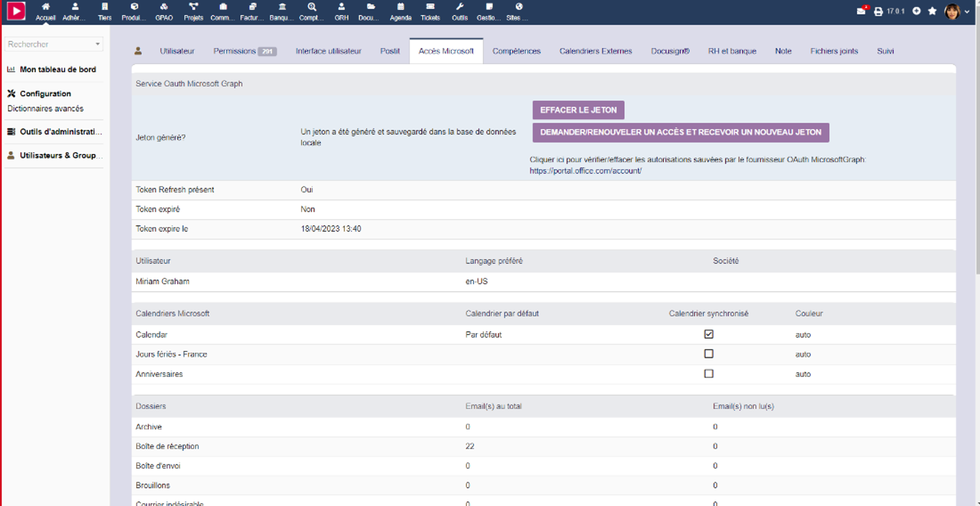
Task: Open the Calendriers Externes tab
Action: click(x=595, y=51)
